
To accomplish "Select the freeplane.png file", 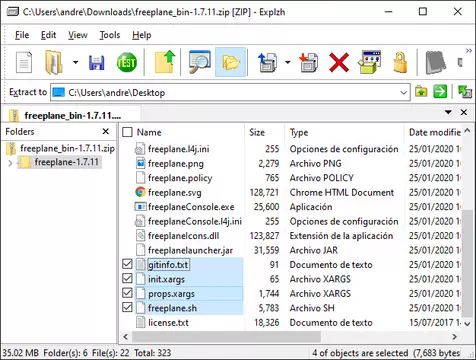I will click(x=176, y=164).
